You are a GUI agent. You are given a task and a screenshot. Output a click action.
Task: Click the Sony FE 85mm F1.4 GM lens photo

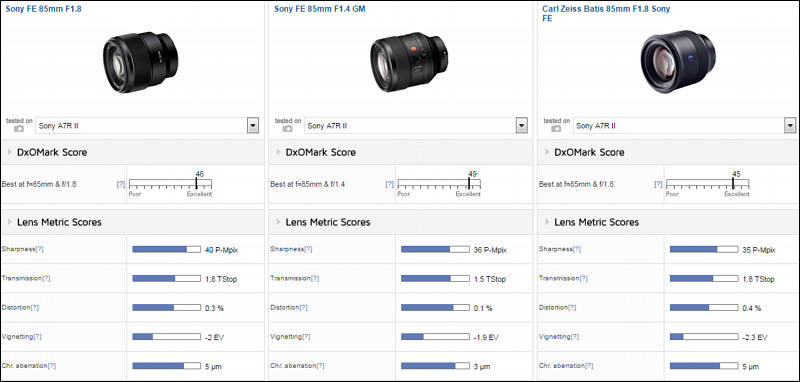pyautogui.click(x=409, y=62)
